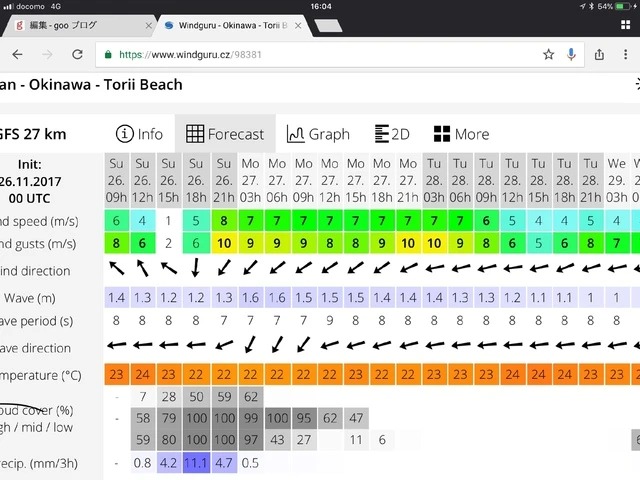Click the 11.1 precipitation cell

[196, 463]
